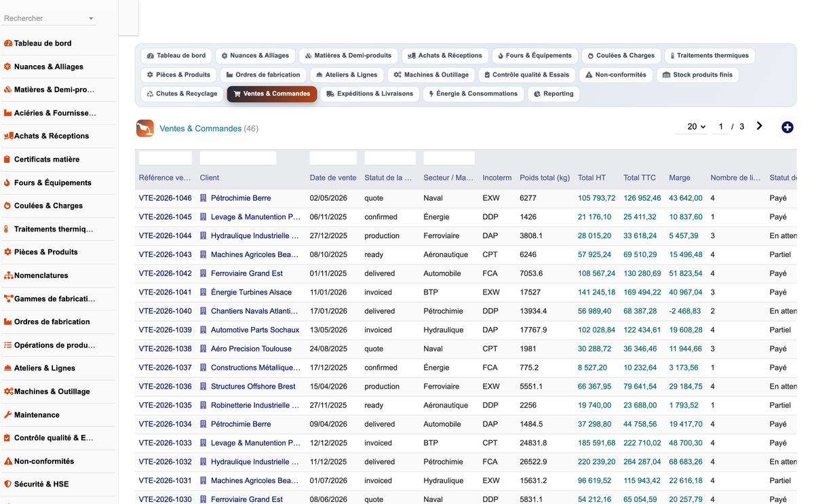The width and height of the screenshot is (814, 504).
Task: Click the Client column filter field
Action: [x=238, y=158]
